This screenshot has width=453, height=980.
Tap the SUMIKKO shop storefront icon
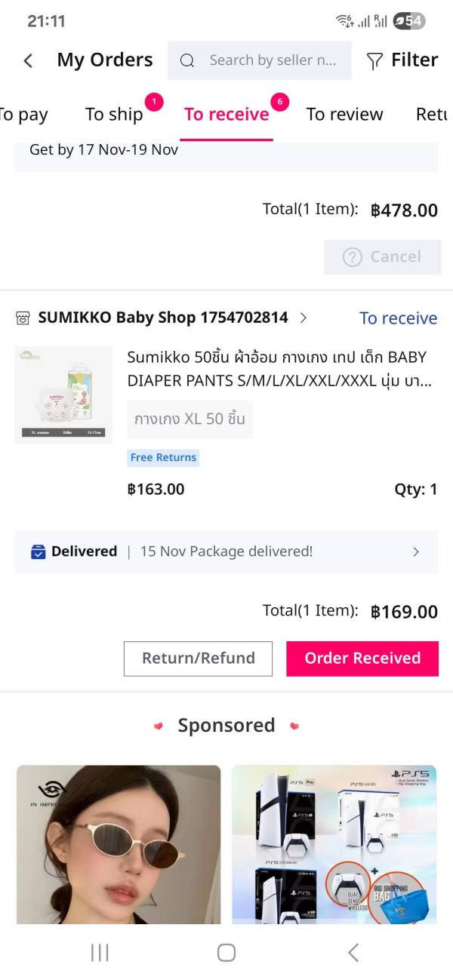23,318
